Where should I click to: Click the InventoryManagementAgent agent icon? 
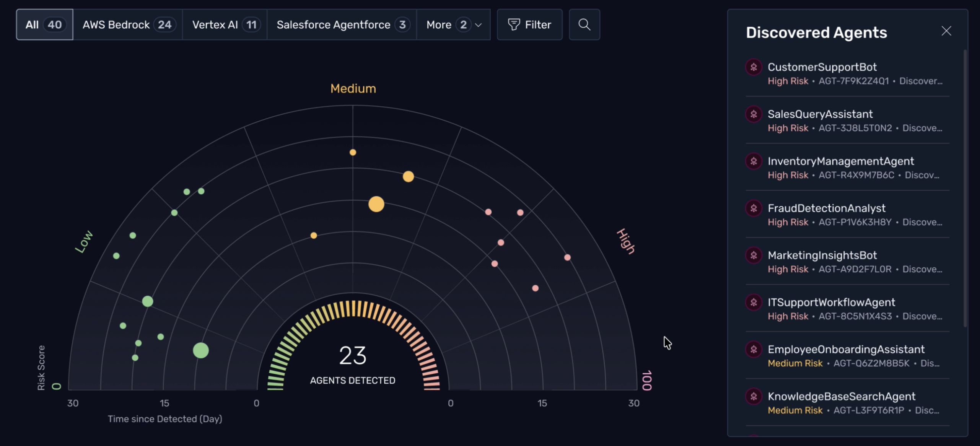[x=754, y=161]
